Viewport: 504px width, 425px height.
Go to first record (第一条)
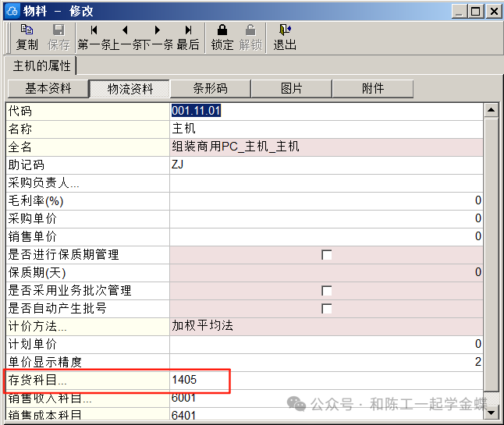pos(94,37)
